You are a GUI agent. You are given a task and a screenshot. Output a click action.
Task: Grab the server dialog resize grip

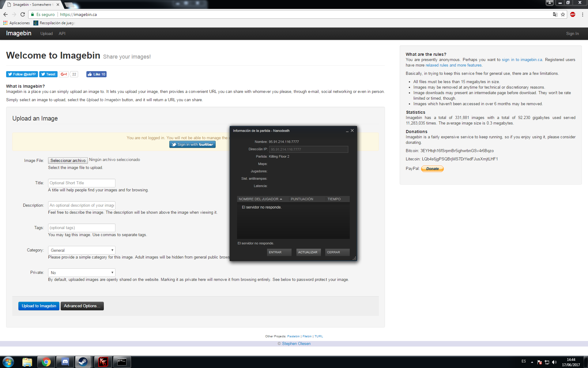pyautogui.click(x=354, y=259)
